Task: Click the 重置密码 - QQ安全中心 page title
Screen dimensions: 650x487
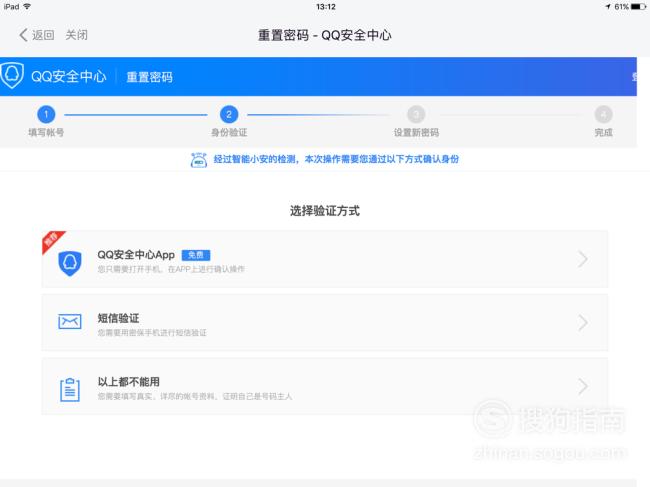Action: coord(325,35)
